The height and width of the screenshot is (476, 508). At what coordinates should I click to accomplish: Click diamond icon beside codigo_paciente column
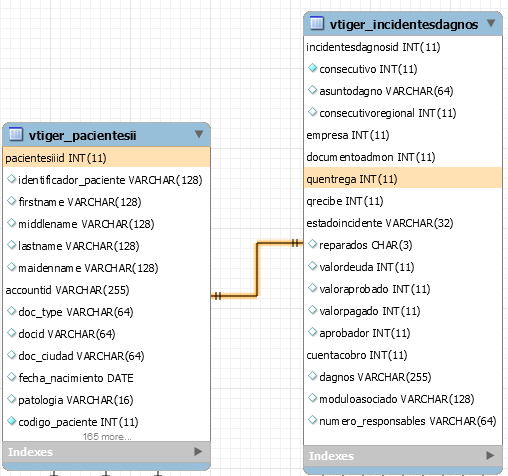coord(11,421)
